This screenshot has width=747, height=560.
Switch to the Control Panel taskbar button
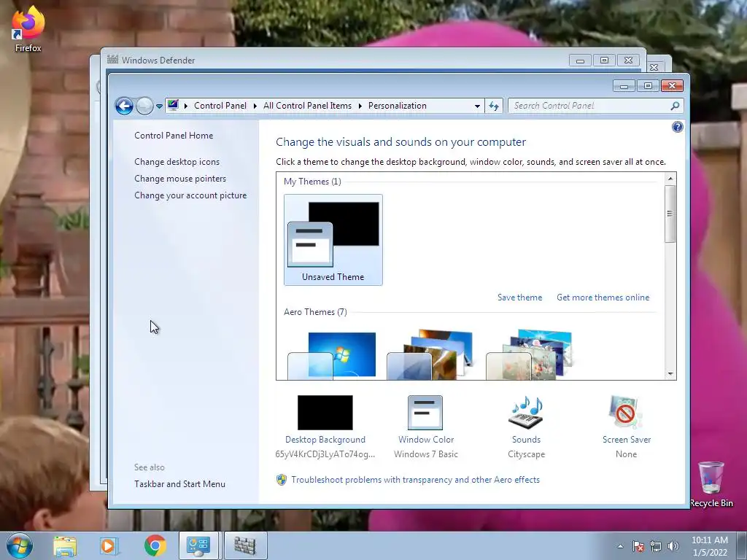tap(198, 545)
